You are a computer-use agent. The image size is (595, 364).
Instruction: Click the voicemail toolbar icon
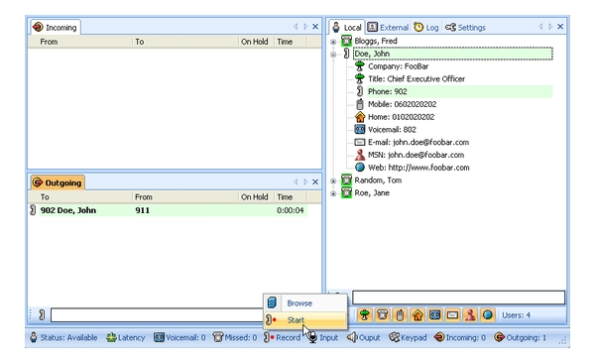tap(435, 315)
